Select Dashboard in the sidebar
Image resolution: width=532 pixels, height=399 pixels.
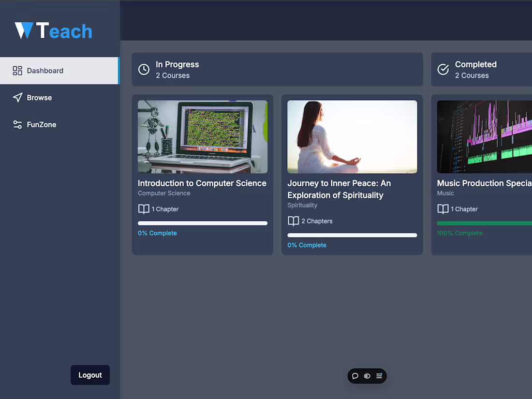click(45, 71)
